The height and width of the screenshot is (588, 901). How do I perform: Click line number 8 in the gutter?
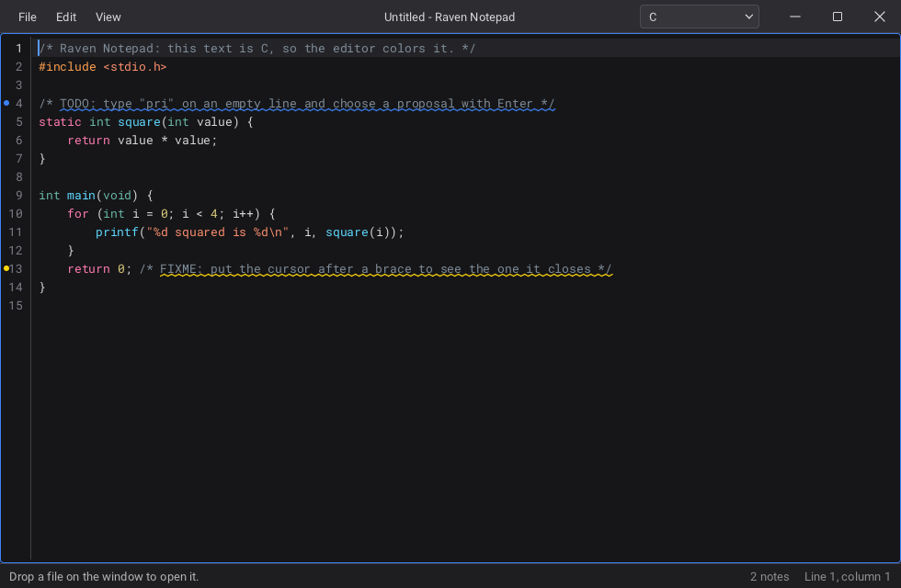[19, 176]
